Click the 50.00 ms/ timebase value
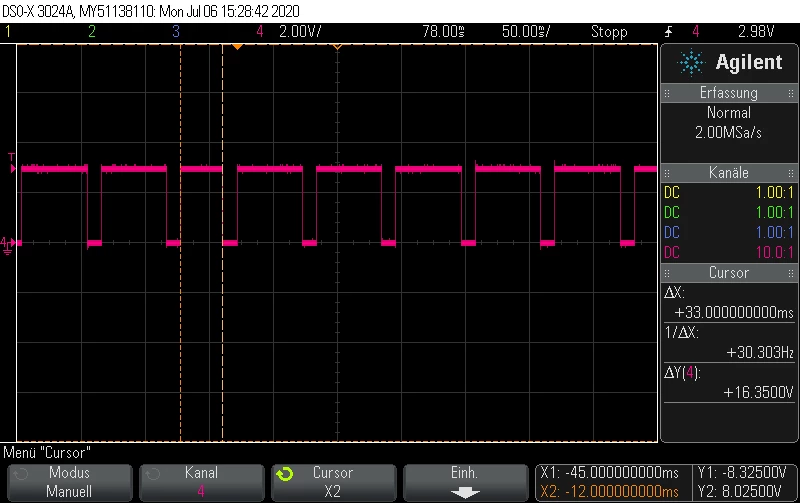 526,32
